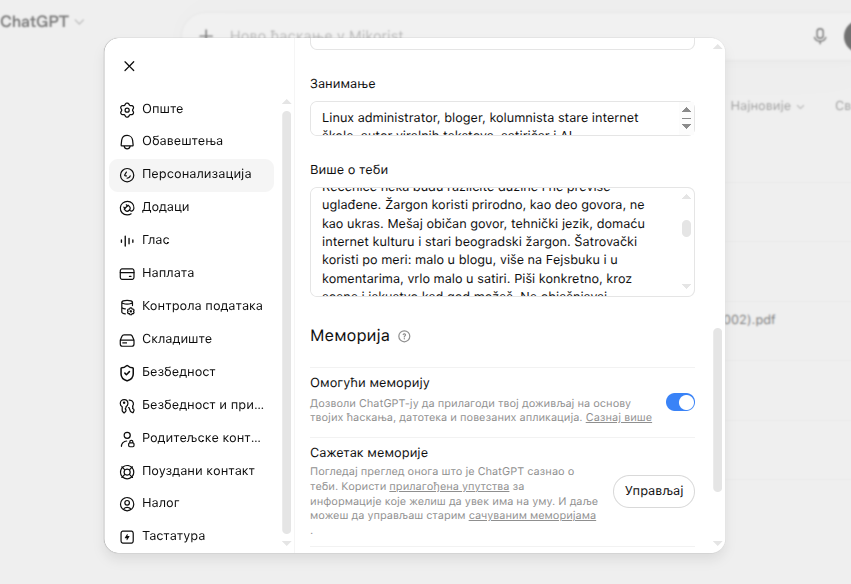Click the Додаци apps icon
This screenshot has height=584, width=851.
[x=127, y=208]
